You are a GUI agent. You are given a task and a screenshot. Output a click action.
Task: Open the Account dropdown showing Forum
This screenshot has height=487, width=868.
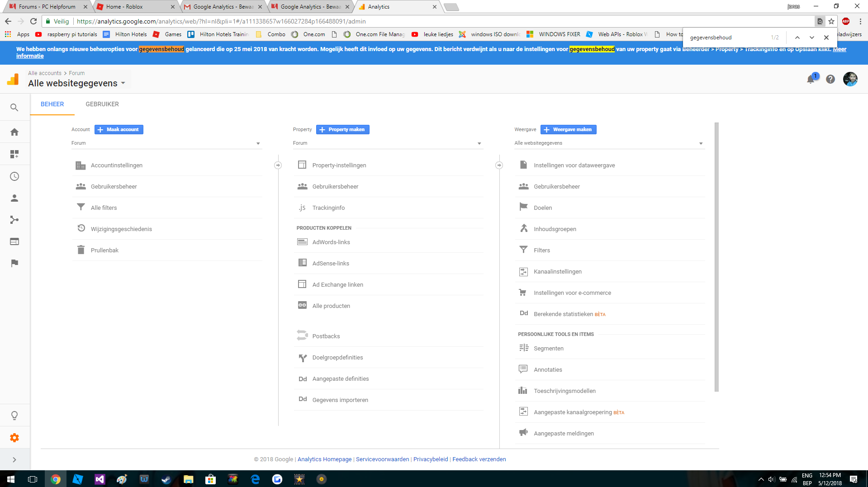pos(166,143)
